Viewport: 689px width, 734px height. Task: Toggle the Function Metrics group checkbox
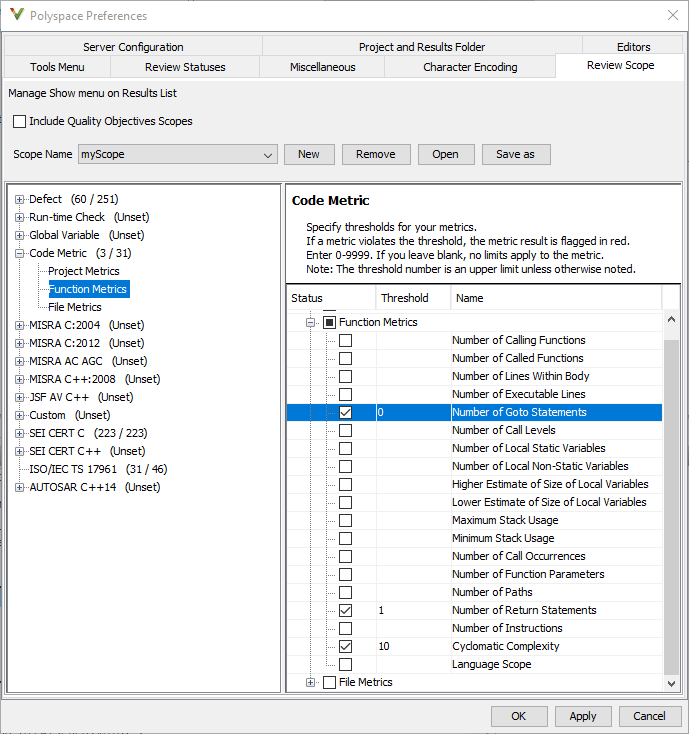click(x=330, y=323)
